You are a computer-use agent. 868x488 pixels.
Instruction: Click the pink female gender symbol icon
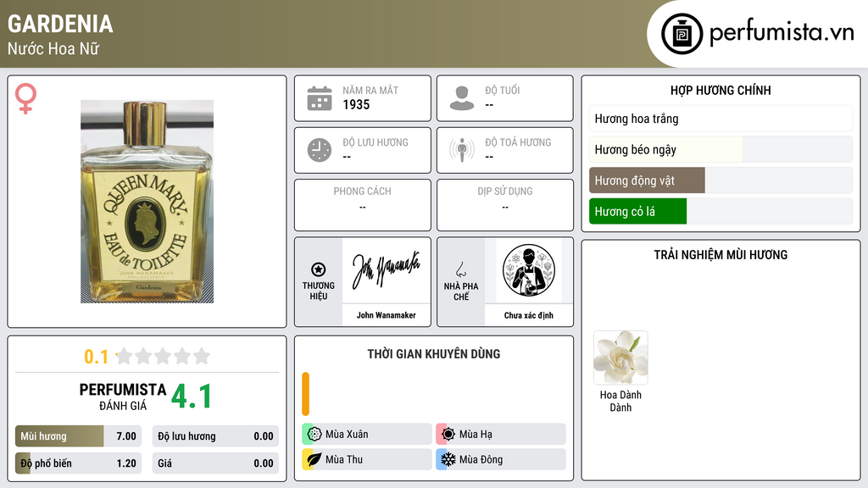click(25, 98)
